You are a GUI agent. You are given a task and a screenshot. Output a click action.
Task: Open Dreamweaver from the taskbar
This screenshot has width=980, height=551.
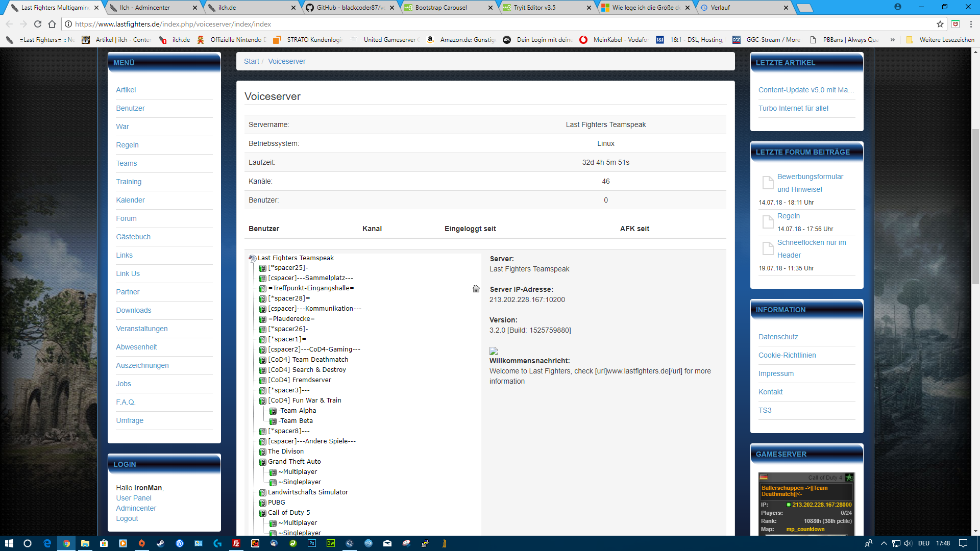coord(331,543)
